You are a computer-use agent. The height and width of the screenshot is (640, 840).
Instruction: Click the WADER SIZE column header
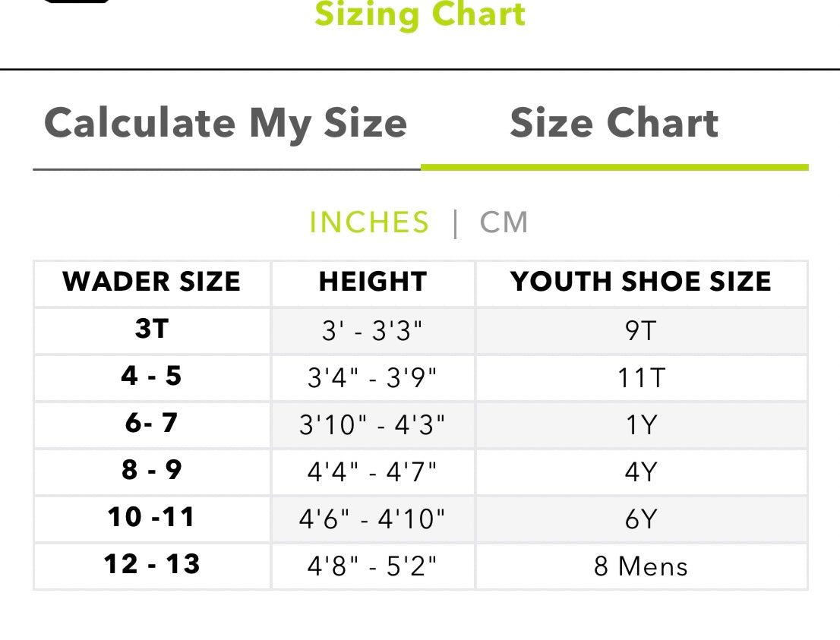coord(152,282)
